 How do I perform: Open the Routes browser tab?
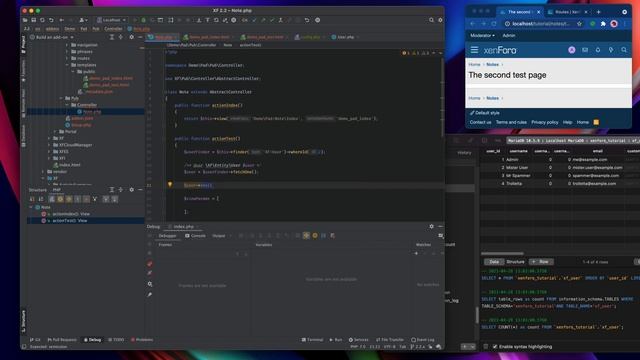coord(568,12)
